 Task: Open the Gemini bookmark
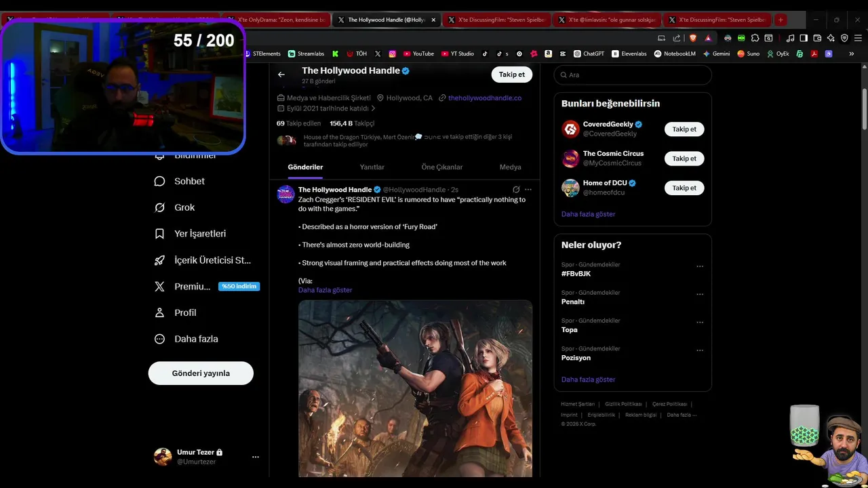(x=716, y=54)
